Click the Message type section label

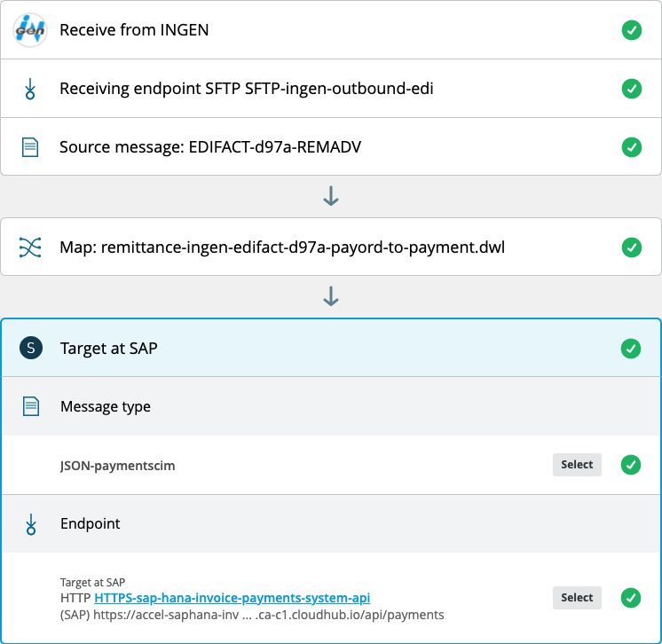click(106, 406)
